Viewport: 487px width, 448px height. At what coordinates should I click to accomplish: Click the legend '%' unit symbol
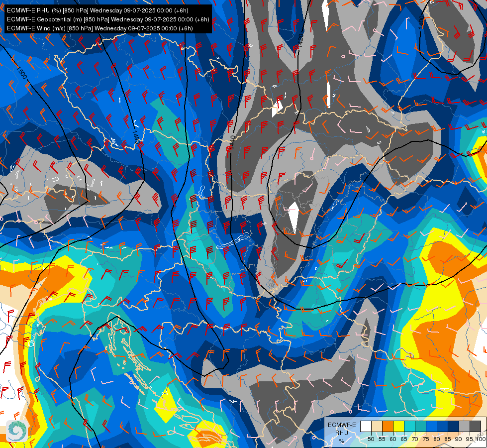pos(342,441)
